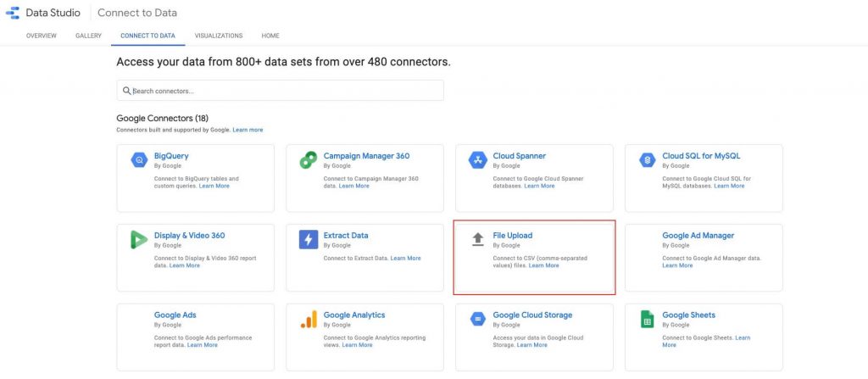Choose the Display & Video 360 title
The width and height of the screenshot is (868, 379).
[189, 236]
